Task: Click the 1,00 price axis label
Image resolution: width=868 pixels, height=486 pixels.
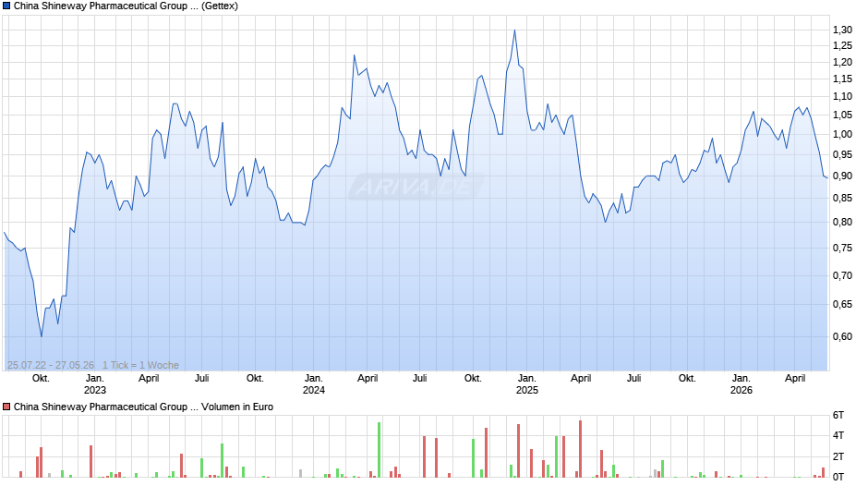Action: pos(842,134)
